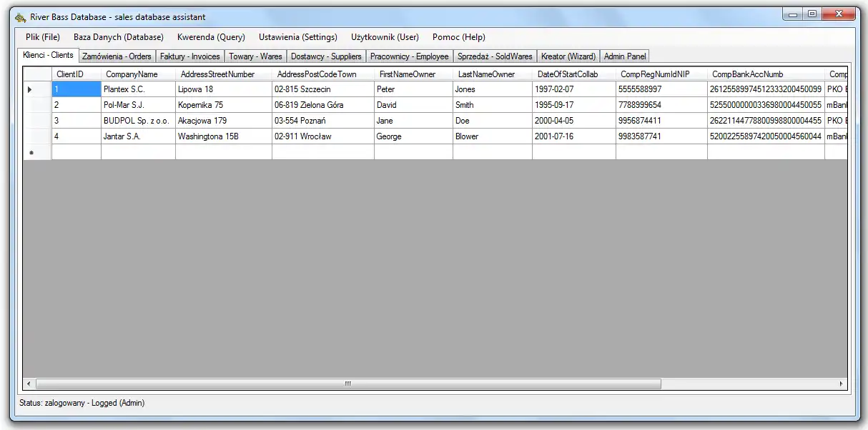The height and width of the screenshot is (430, 868).
Task: Click bank account 26125589974512333200450099 cell
Action: click(x=766, y=89)
